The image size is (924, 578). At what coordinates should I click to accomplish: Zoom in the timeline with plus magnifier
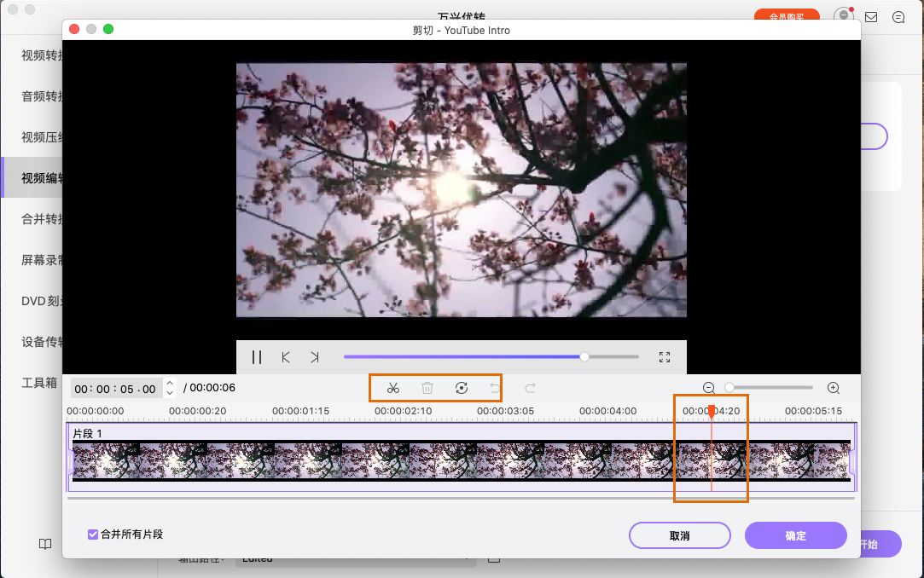(834, 388)
